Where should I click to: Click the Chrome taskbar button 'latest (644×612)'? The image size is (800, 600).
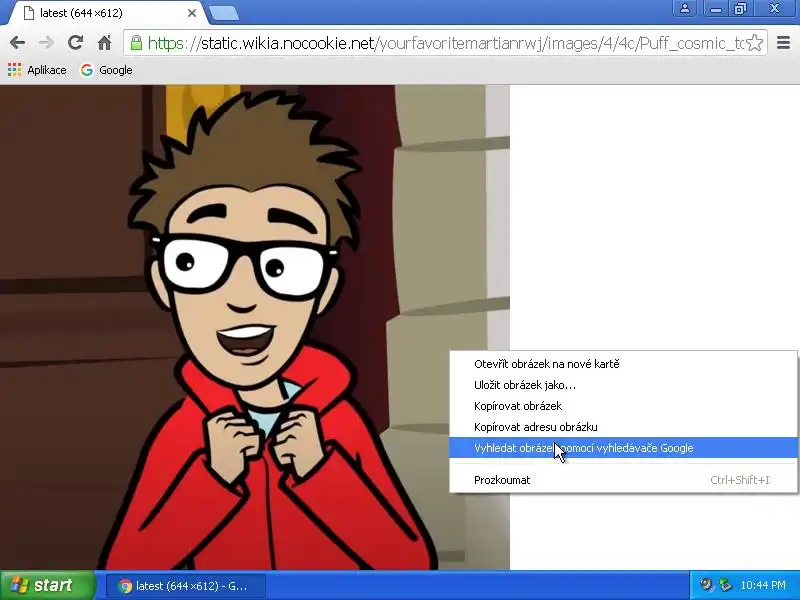pyautogui.click(x=186, y=586)
